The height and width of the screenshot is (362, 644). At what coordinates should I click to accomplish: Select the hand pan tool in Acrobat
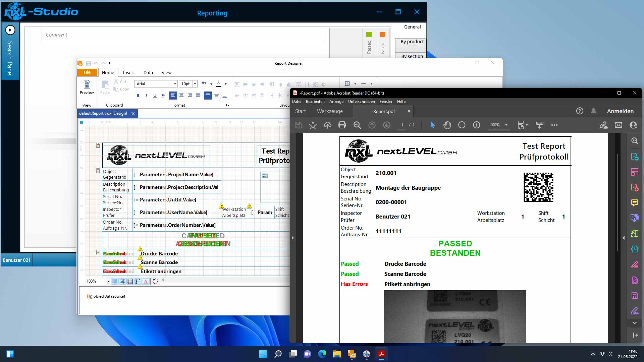[x=447, y=125]
